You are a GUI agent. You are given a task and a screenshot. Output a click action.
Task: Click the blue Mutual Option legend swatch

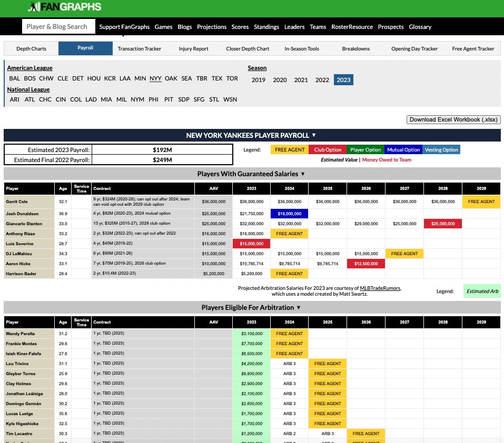point(403,150)
